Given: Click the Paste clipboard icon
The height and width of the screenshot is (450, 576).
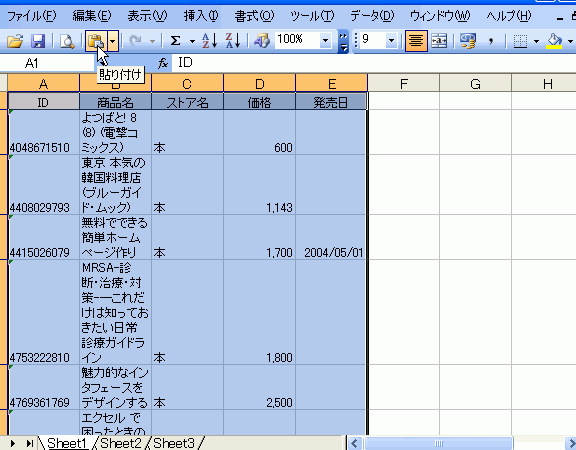Looking at the screenshot, I should (x=96, y=41).
